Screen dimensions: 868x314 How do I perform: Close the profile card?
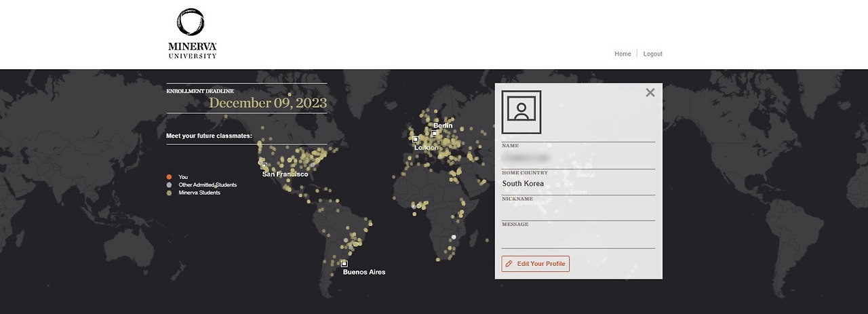[x=650, y=93]
